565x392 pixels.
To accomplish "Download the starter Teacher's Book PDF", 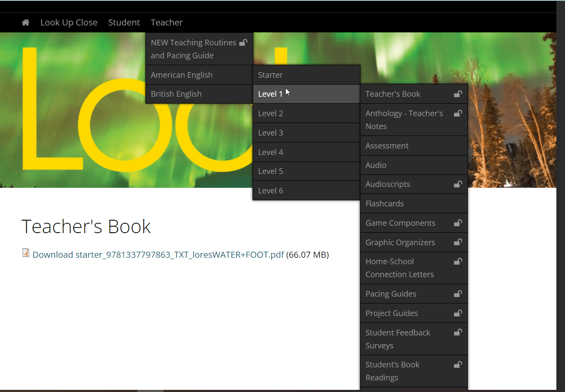I will (158, 255).
